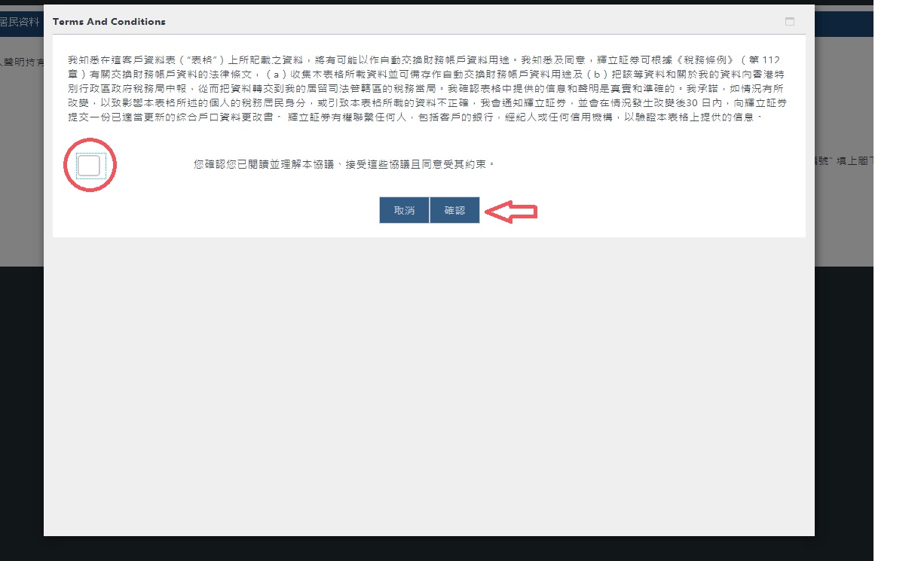Open the 居民資料 tab behind the dialog

(x=20, y=22)
